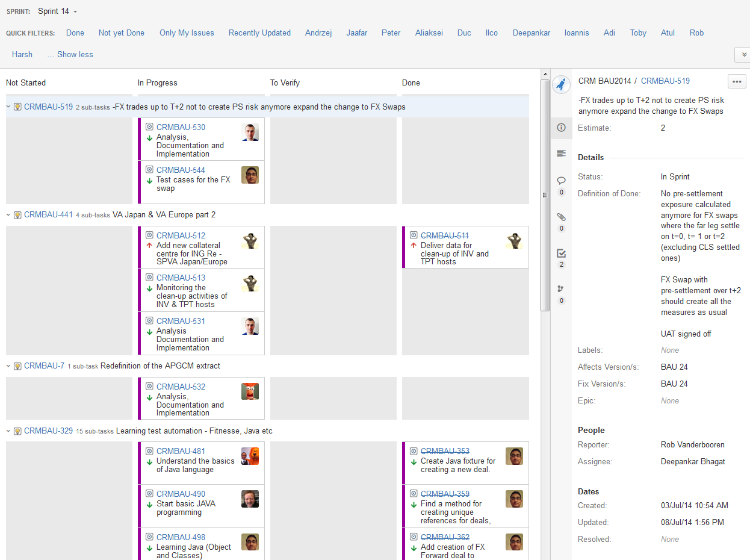
Task: Open the Sub-tasks checkmark icon
Action: point(561,254)
